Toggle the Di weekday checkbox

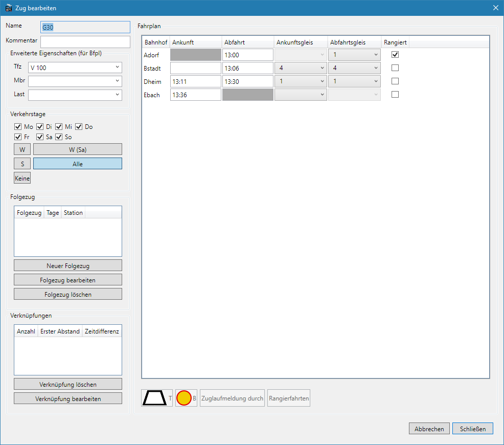[x=40, y=127]
